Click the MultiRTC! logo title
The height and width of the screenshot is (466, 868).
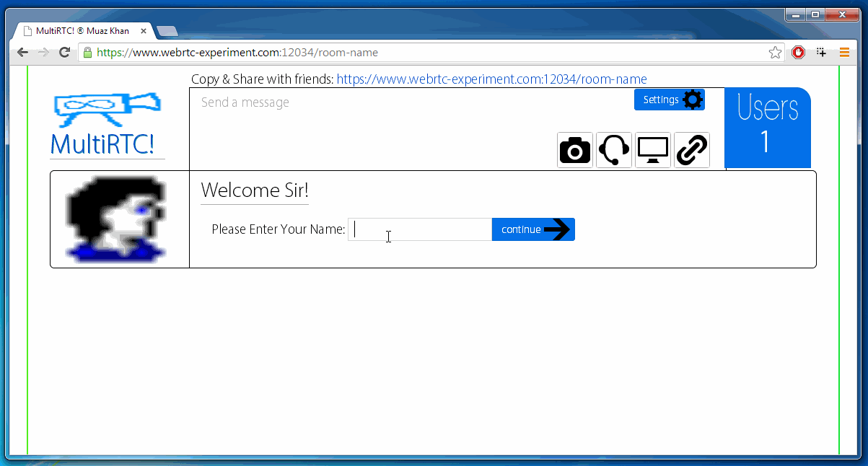pos(102,144)
